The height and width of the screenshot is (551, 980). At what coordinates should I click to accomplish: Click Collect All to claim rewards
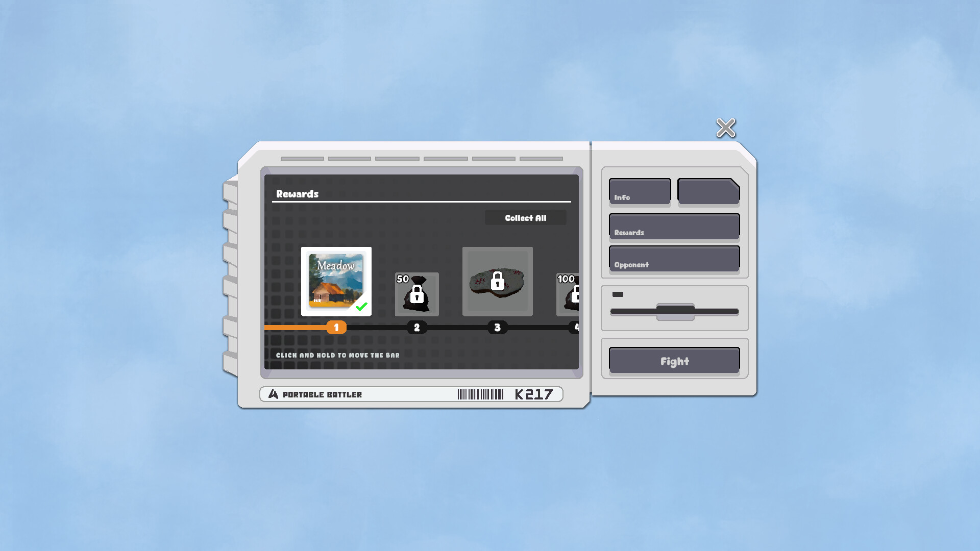click(x=525, y=217)
